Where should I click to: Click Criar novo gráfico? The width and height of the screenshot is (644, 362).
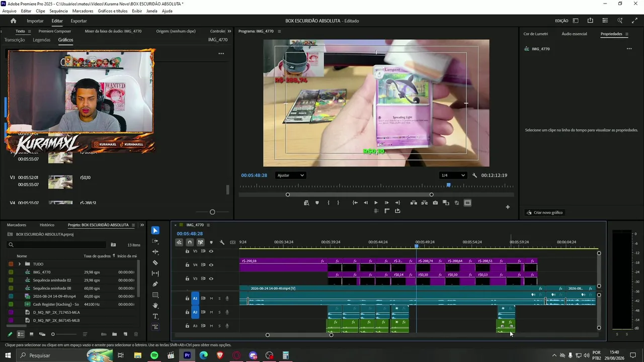(544, 213)
